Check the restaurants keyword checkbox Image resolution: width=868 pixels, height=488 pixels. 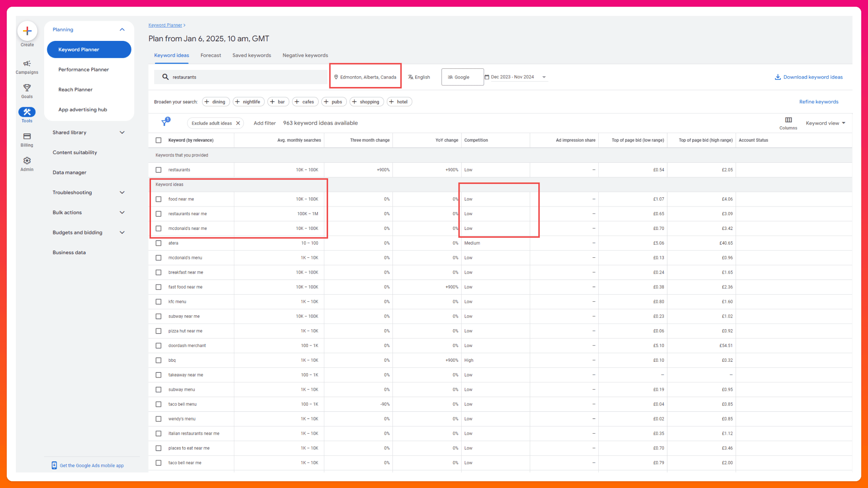pyautogui.click(x=159, y=170)
